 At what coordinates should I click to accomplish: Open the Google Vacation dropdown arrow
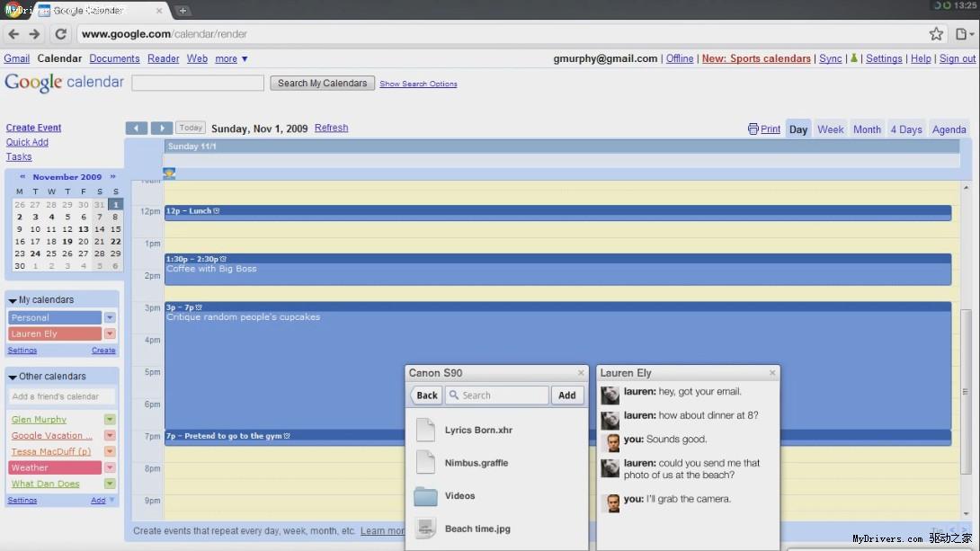110,435
